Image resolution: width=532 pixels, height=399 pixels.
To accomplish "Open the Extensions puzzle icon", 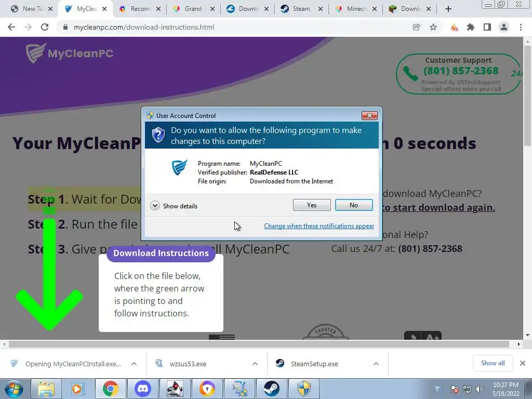I will pos(471,27).
